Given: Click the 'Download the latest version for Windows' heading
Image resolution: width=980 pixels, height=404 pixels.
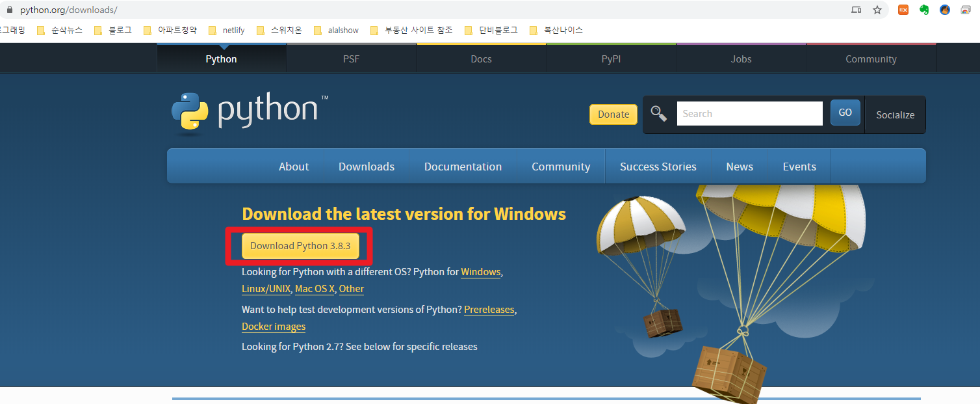Looking at the screenshot, I should click(x=404, y=214).
